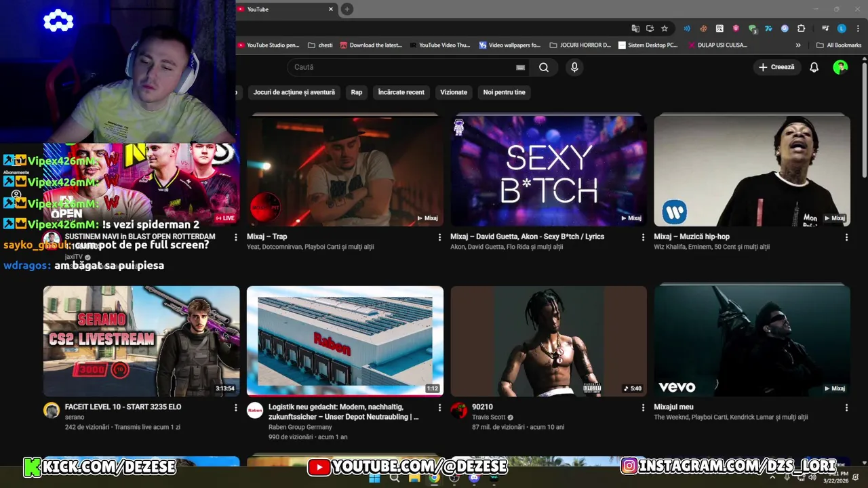The width and height of the screenshot is (868, 488).
Task: Select the Rap filter chip
Action: (357, 92)
